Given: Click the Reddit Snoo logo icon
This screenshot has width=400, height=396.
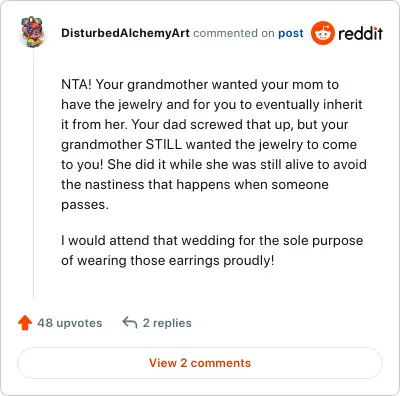Looking at the screenshot, I should pyautogui.click(x=322, y=33).
